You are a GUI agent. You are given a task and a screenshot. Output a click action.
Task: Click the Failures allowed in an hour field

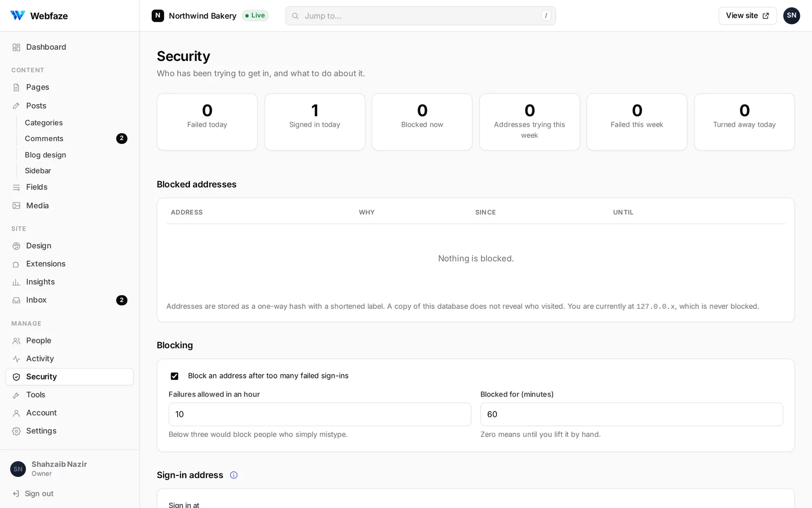(x=320, y=415)
